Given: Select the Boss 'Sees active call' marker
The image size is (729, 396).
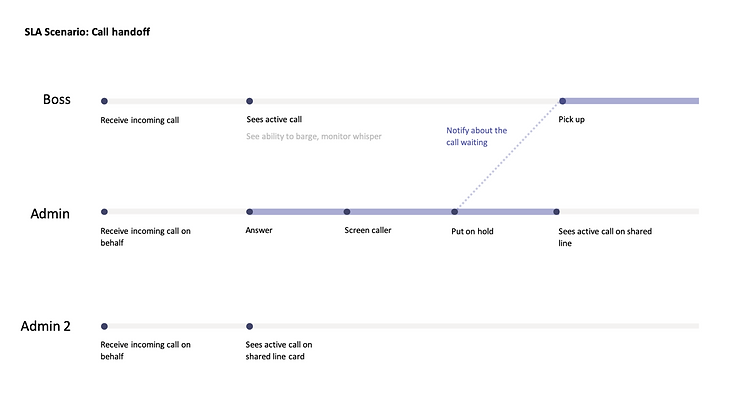Looking at the screenshot, I should pos(250,101).
